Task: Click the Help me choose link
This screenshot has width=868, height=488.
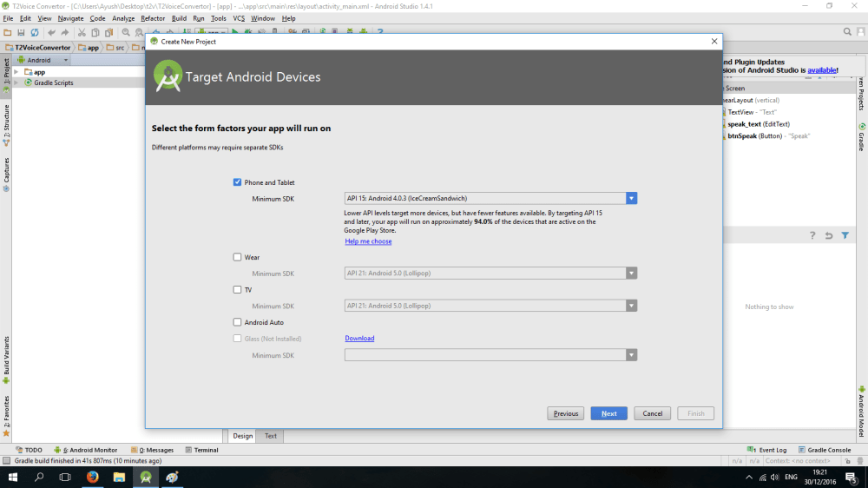Action: (368, 241)
